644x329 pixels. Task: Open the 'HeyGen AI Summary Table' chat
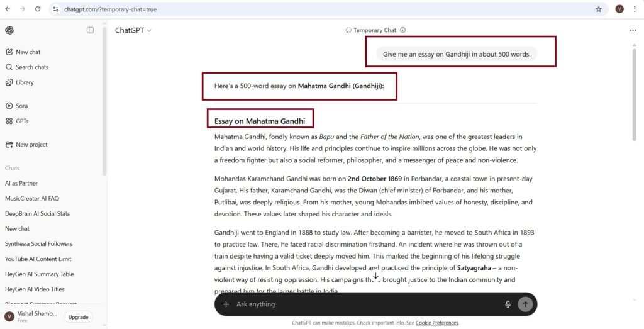pyautogui.click(x=39, y=274)
